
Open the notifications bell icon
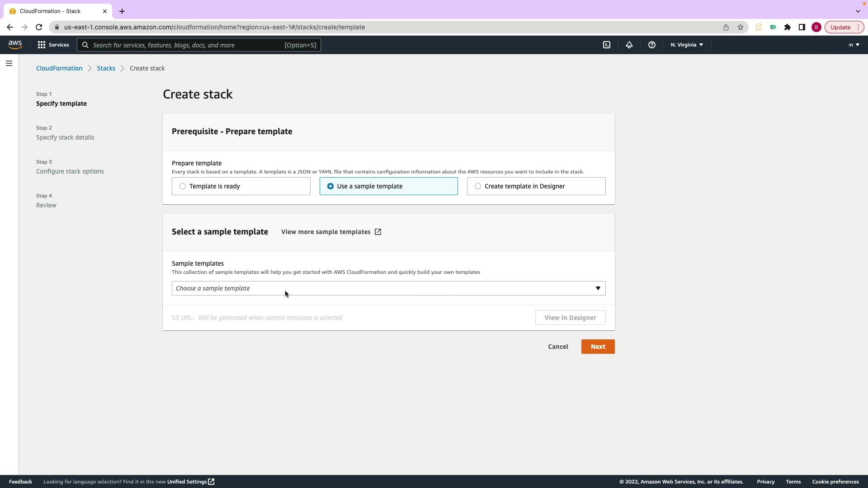[629, 45]
